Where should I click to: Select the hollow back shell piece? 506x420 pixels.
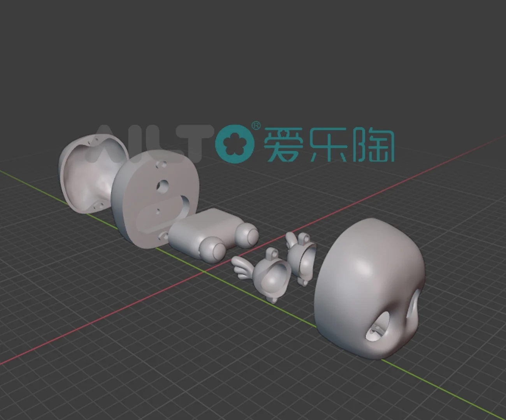[84, 175]
